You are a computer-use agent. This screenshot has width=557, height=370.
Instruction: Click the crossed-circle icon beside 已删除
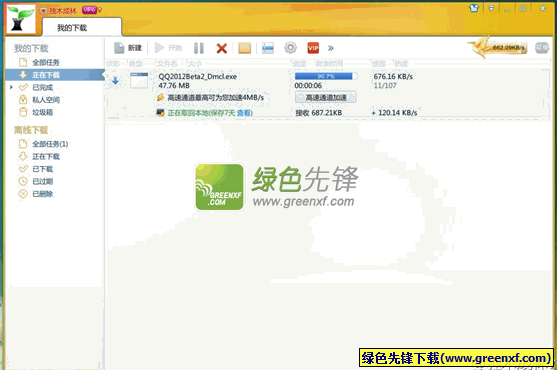23,194
